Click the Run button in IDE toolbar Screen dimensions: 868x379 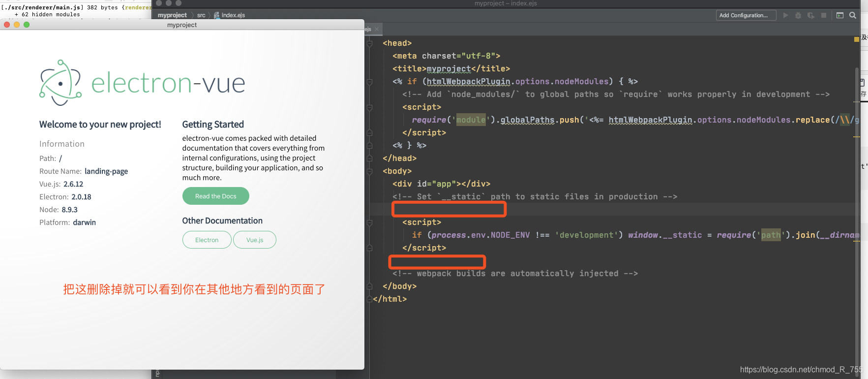tap(785, 15)
